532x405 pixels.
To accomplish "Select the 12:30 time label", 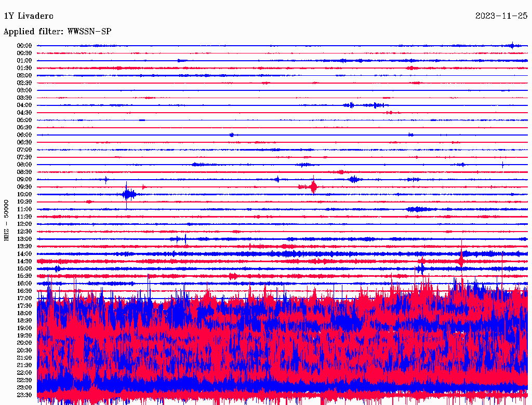I will [x=24, y=232].
